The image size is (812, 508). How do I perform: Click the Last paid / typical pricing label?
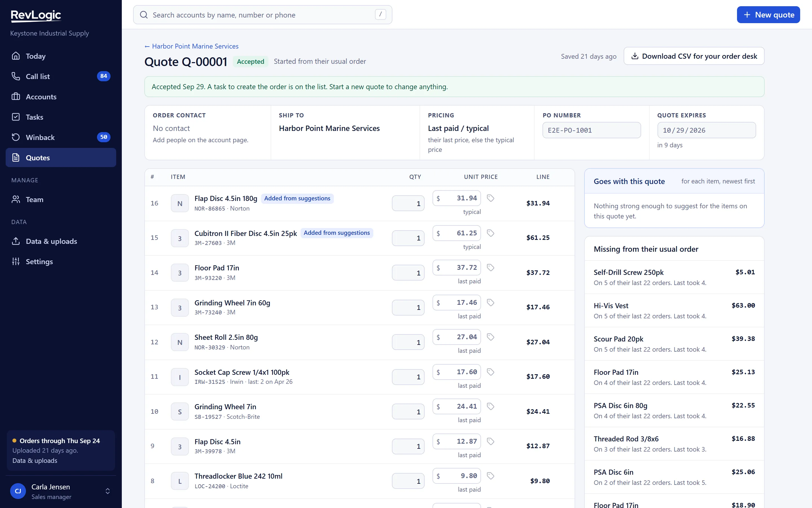click(458, 128)
